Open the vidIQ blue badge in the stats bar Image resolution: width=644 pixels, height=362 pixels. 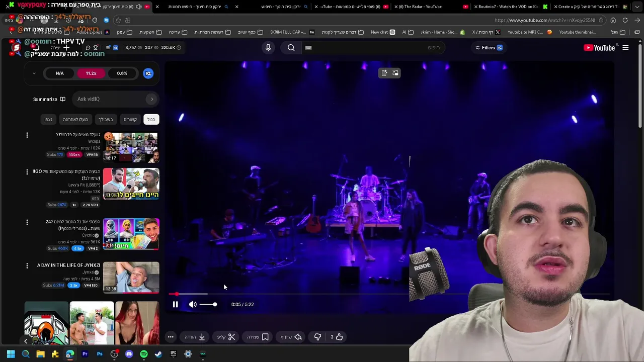coord(115,48)
